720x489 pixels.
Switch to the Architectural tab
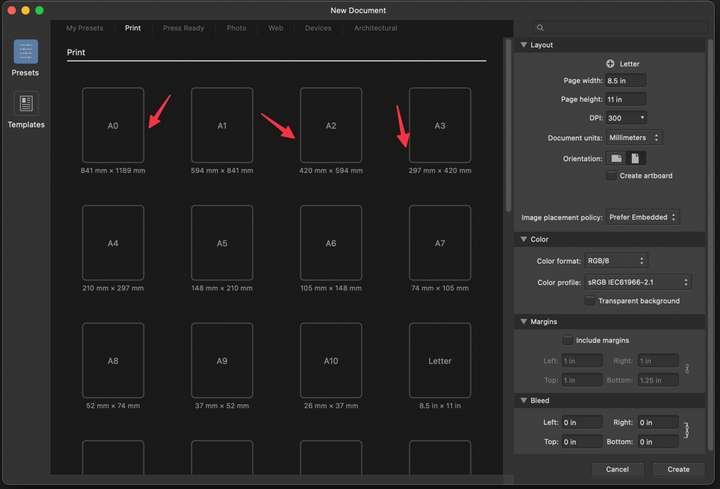(x=376, y=28)
